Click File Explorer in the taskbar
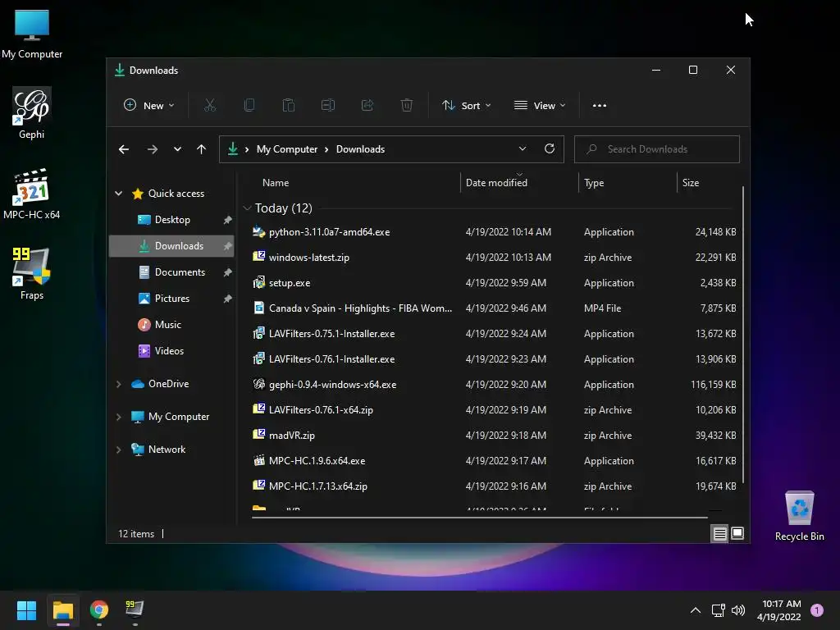 point(62,610)
